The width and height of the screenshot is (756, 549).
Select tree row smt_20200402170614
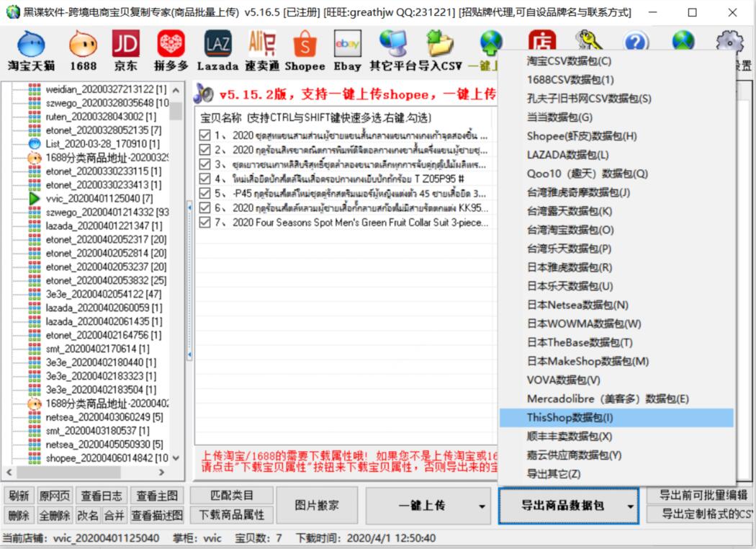(x=97, y=348)
